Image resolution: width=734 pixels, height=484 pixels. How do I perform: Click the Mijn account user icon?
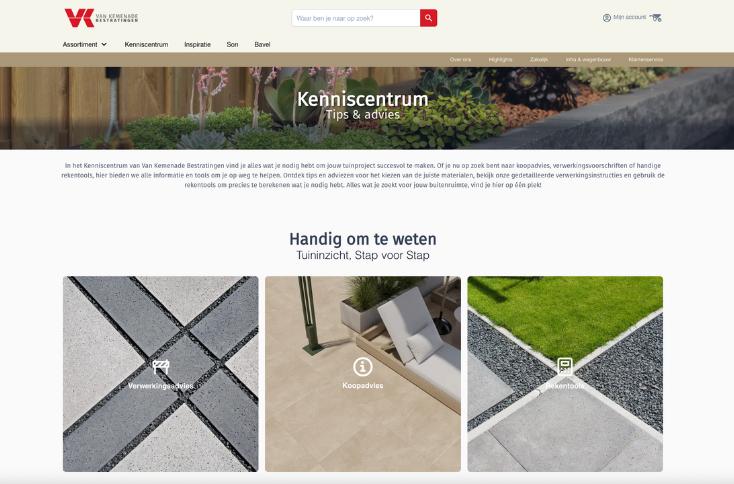(607, 18)
